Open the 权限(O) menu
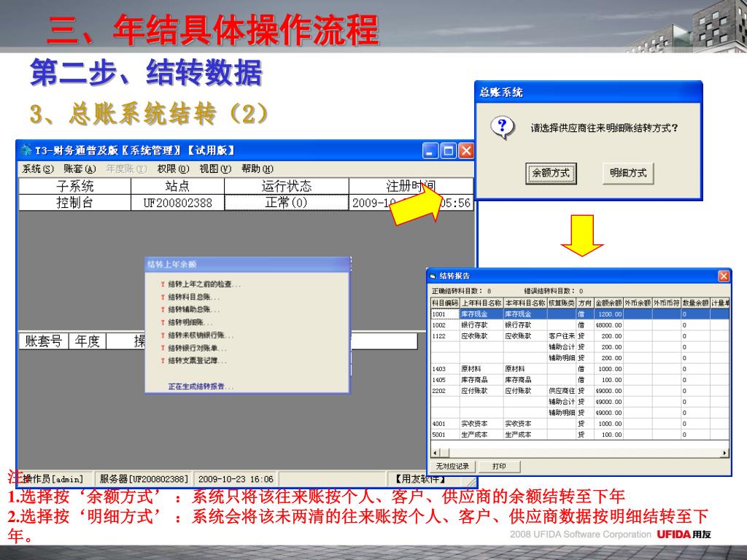 coord(174,168)
